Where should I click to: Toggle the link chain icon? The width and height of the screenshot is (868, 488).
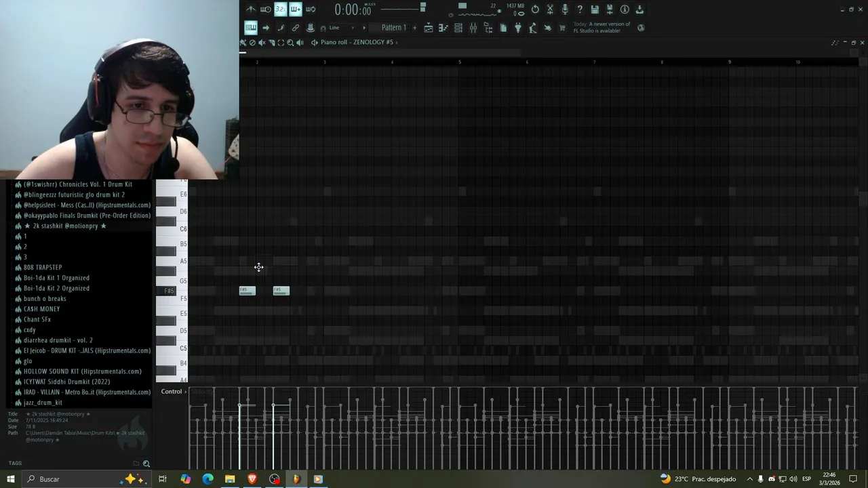(295, 28)
